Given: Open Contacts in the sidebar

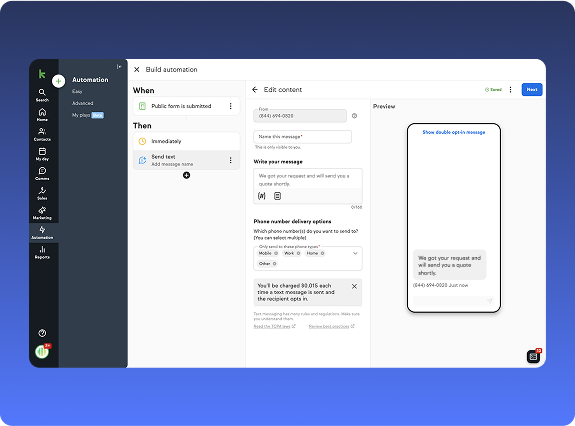Looking at the screenshot, I should pyautogui.click(x=42, y=135).
